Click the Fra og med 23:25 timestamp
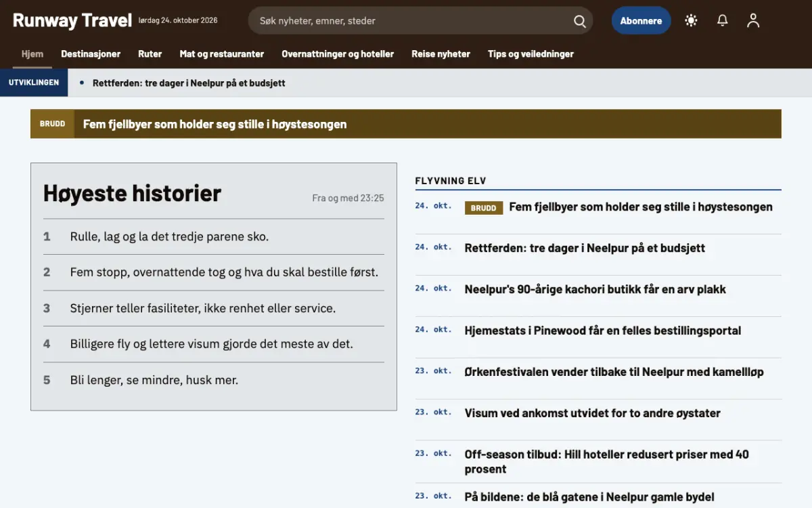 348,198
